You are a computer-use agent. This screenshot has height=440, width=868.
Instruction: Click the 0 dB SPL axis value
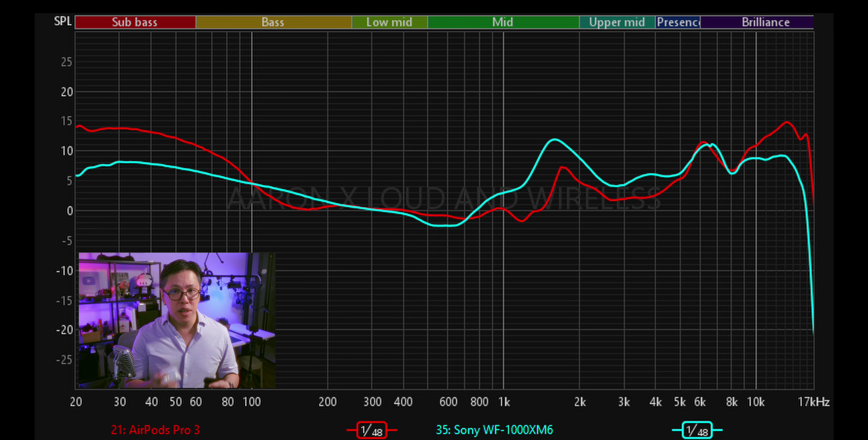point(70,211)
